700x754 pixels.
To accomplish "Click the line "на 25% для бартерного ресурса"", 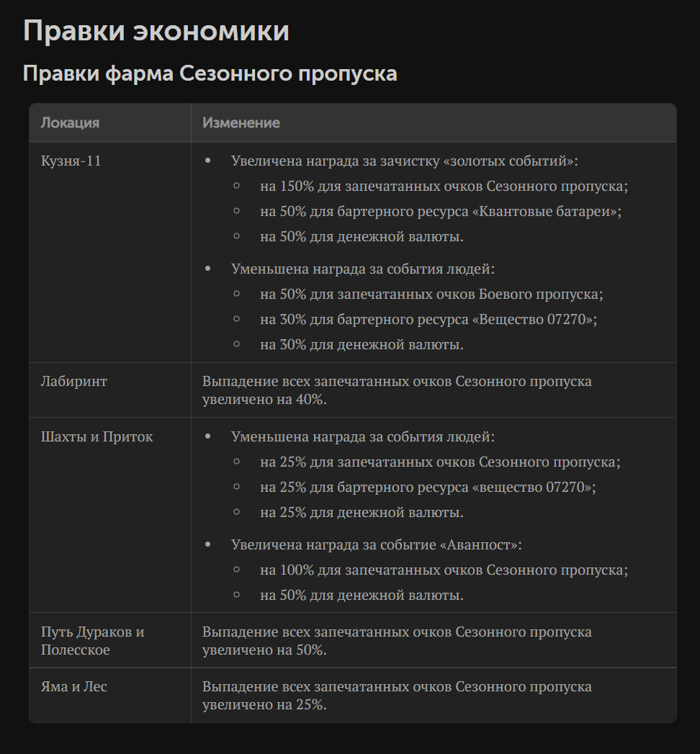I will 428,487.
